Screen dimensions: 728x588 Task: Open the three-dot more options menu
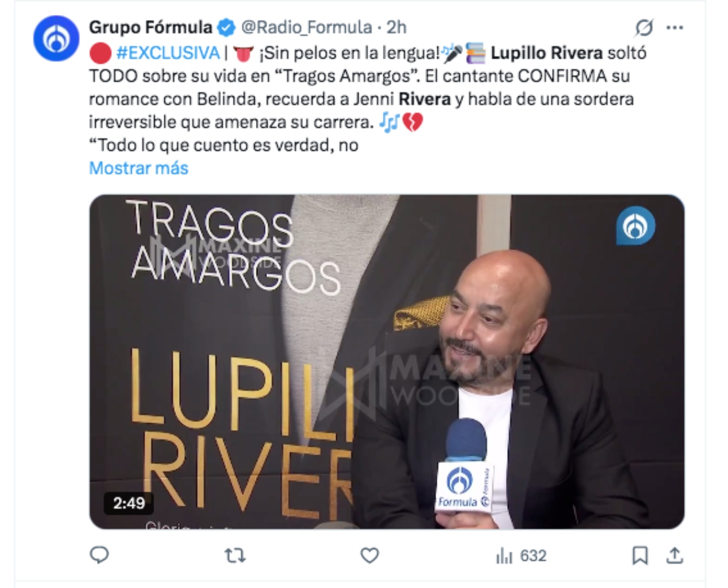[x=675, y=28]
